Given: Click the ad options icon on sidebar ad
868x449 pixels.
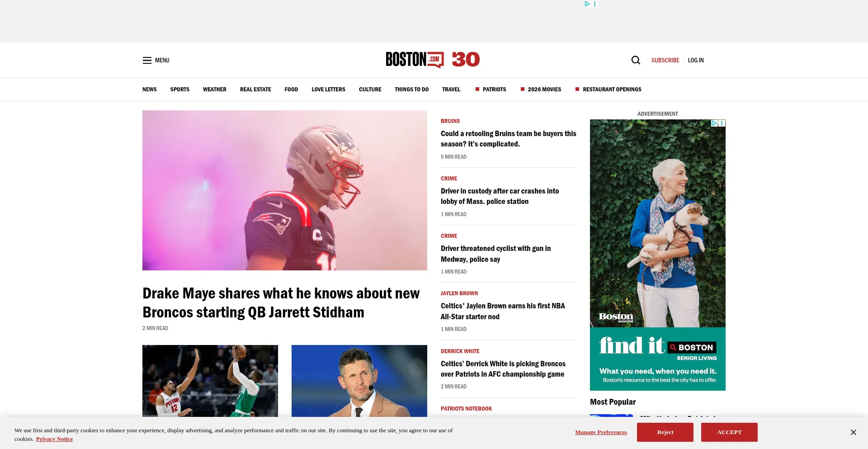Looking at the screenshot, I should click(722, 123).
